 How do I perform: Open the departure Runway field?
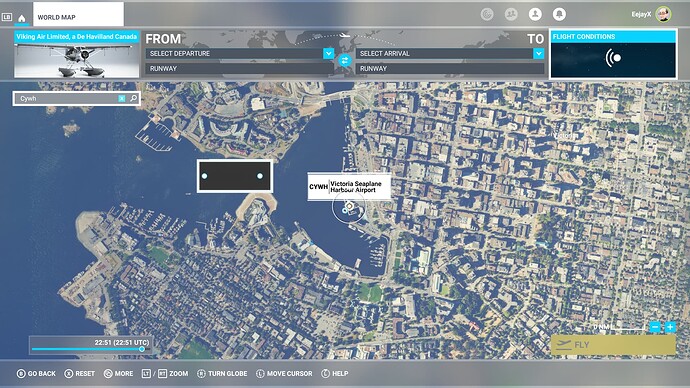tap(239, 69)
